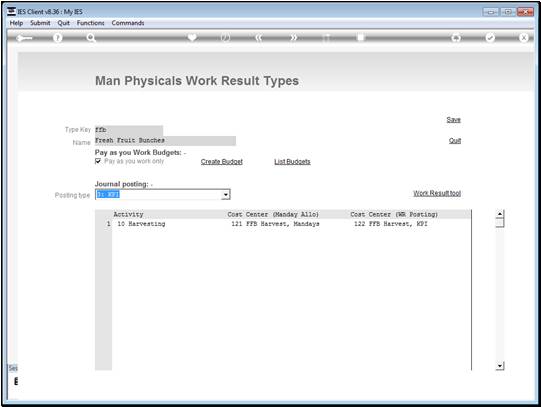The image size is (541, 407).
Task: Click the magnifier search toolbar icon
Action: click(x=91, y=38)
